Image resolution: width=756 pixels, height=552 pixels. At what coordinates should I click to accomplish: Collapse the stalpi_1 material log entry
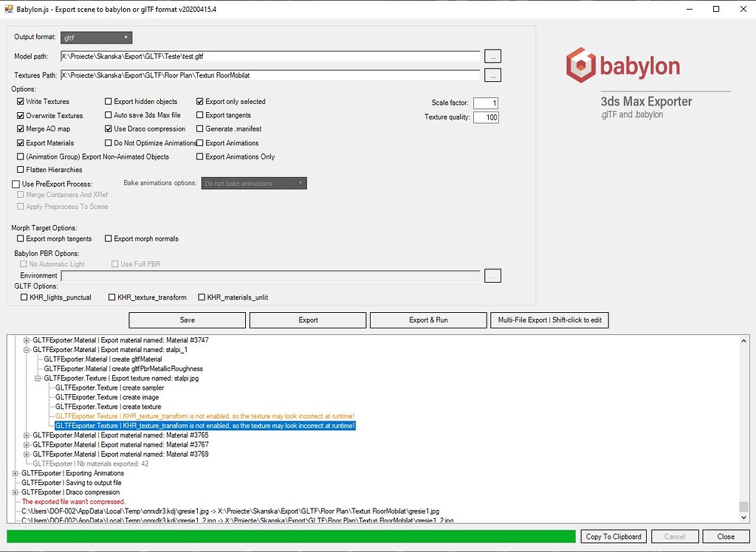pos(27,349)
